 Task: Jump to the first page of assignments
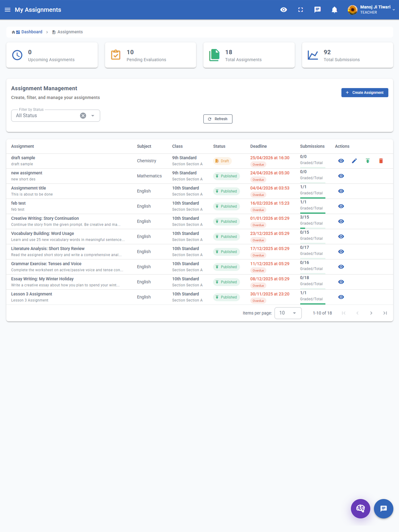point(344,313)
